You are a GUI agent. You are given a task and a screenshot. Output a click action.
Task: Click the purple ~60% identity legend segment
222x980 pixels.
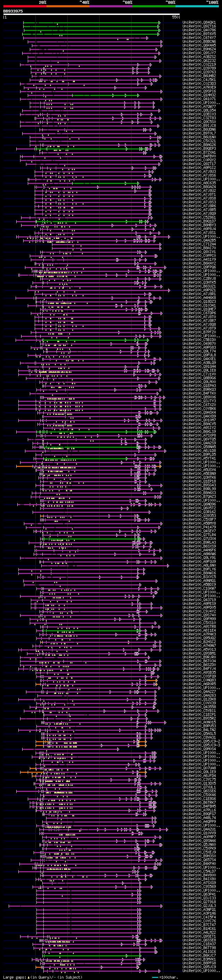[x=111, y=7]
